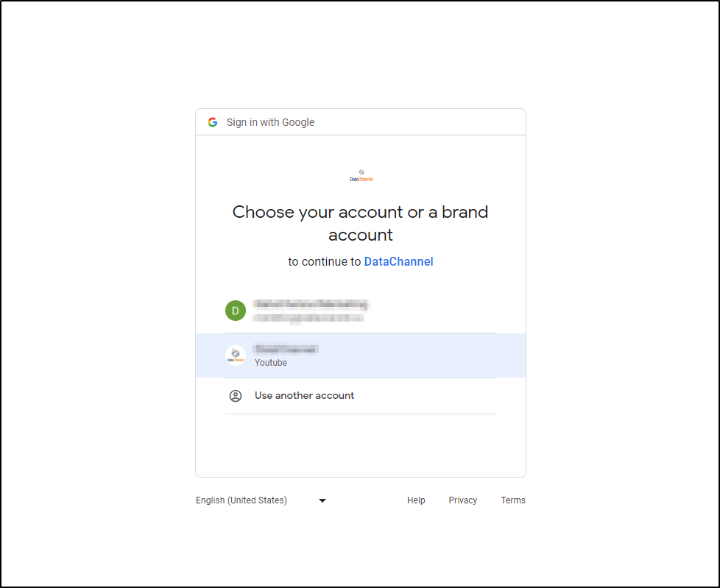Open the Privacy link
Viewport: 720px width, 588px height.
coord(463,500)
